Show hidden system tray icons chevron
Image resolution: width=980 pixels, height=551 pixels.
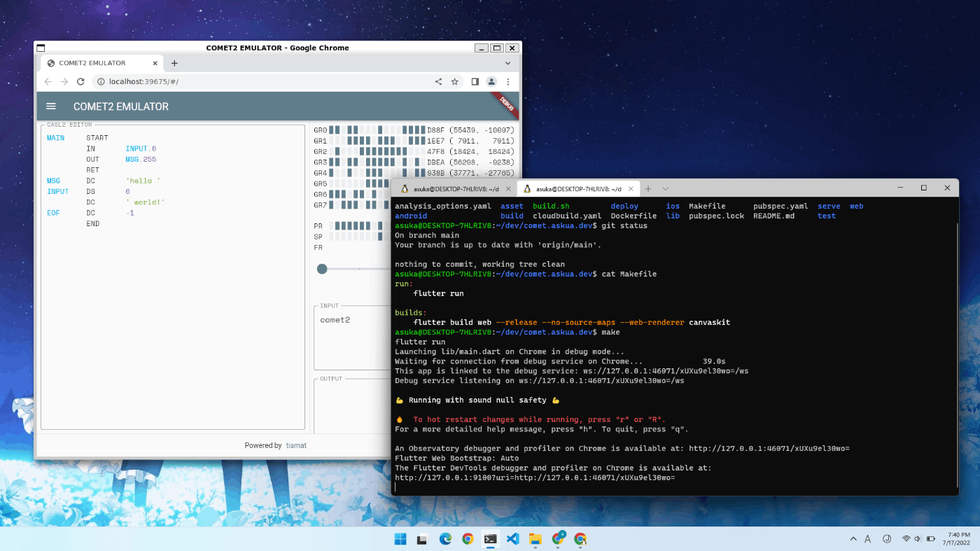pyautogui.click(x=853, y=539)
